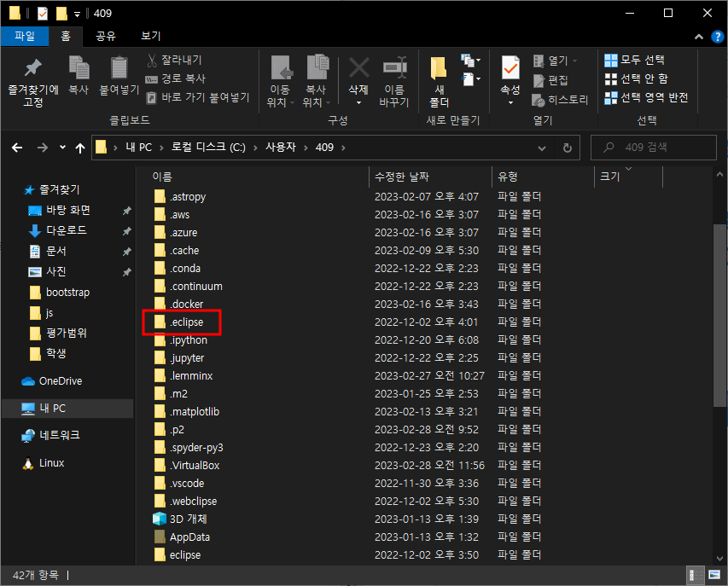Image resolution: width=728 pixels, height=586 pixels.
Task: Go back with the left arrow
Action: [x=17, y=148]
